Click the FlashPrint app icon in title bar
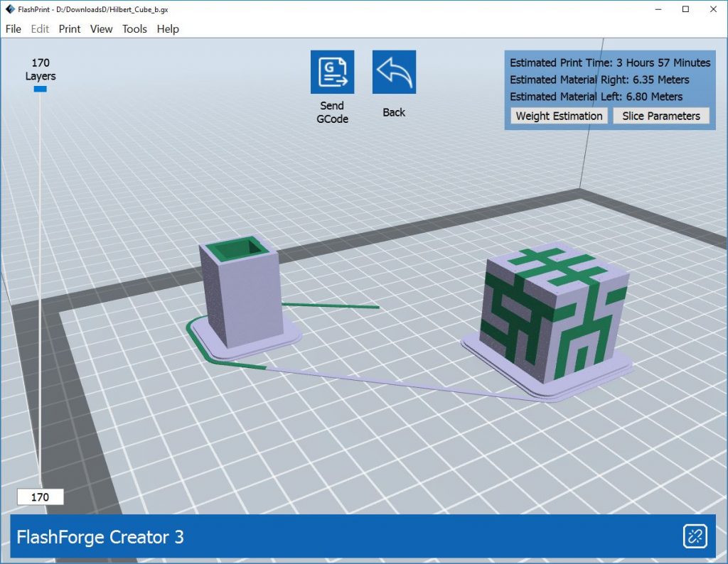728x564 pixels. [x=10, y=9]
